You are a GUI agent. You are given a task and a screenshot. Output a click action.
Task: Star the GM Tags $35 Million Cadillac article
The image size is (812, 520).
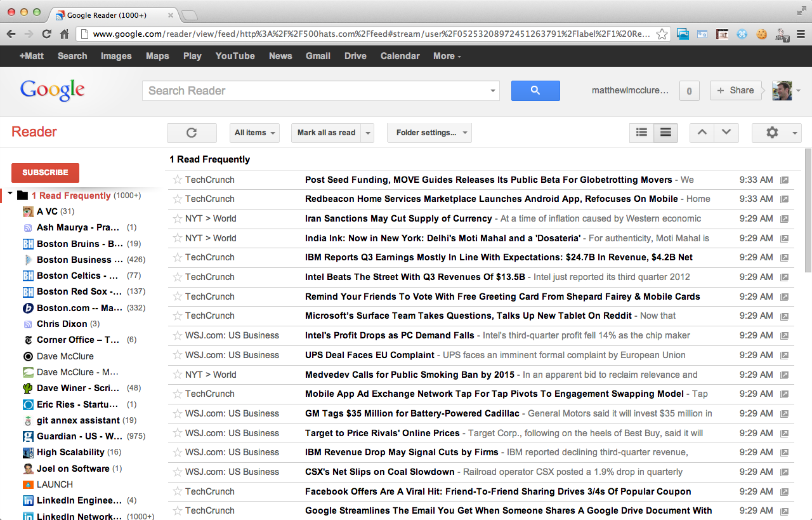point(177,413)
